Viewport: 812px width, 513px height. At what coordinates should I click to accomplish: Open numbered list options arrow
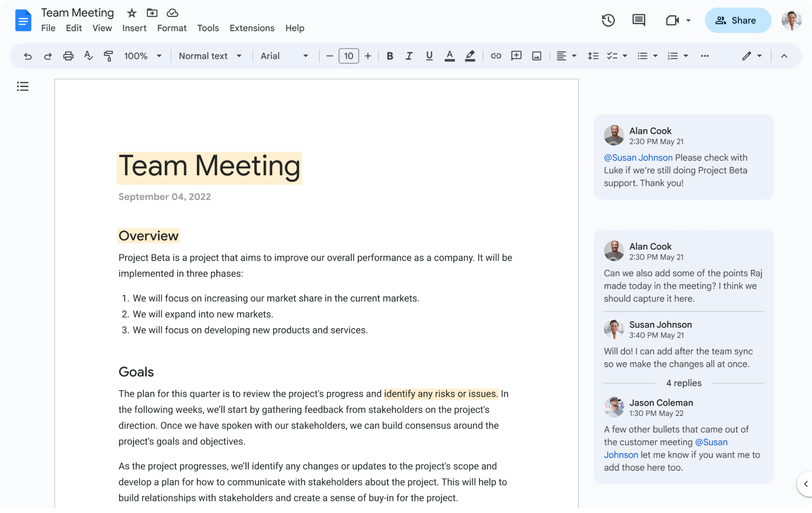point(686,56)
